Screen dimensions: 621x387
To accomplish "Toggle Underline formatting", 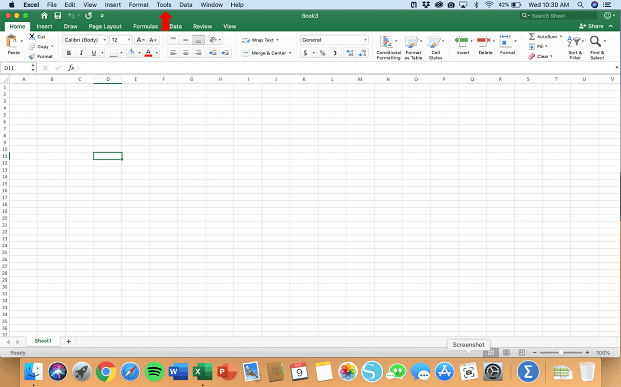I will coord(94,53).
